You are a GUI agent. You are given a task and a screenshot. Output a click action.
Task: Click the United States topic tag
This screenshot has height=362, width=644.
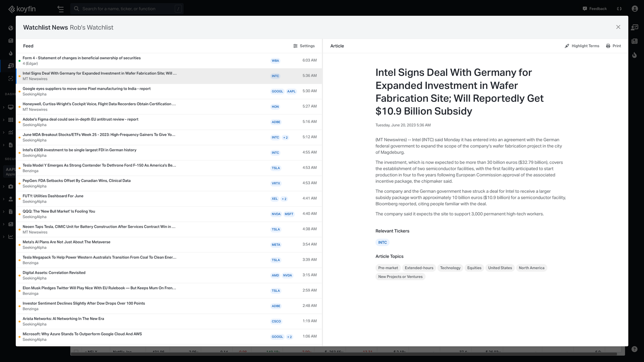click(500, 268)
